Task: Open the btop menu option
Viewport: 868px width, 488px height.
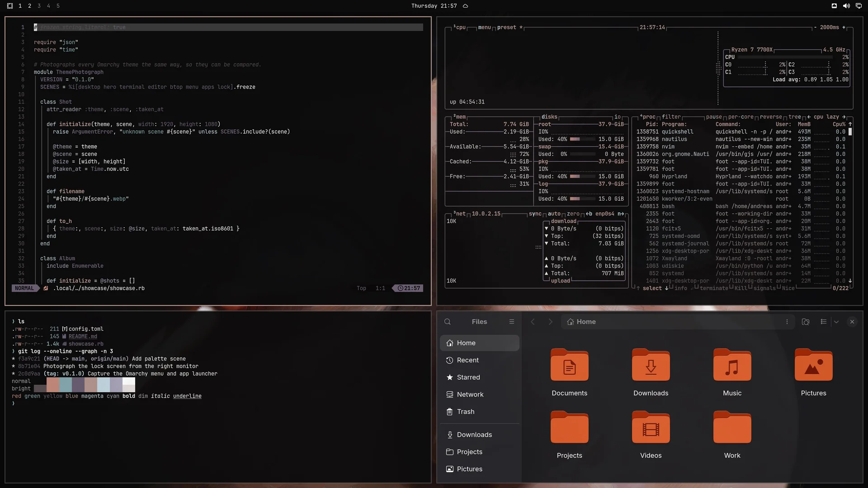Action: (484, 28)
